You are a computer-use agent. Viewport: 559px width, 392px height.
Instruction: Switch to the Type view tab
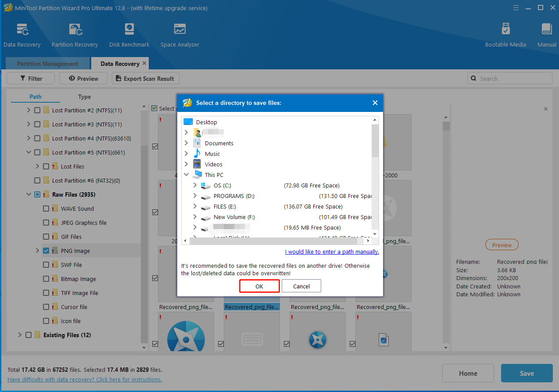pos(84,97)
